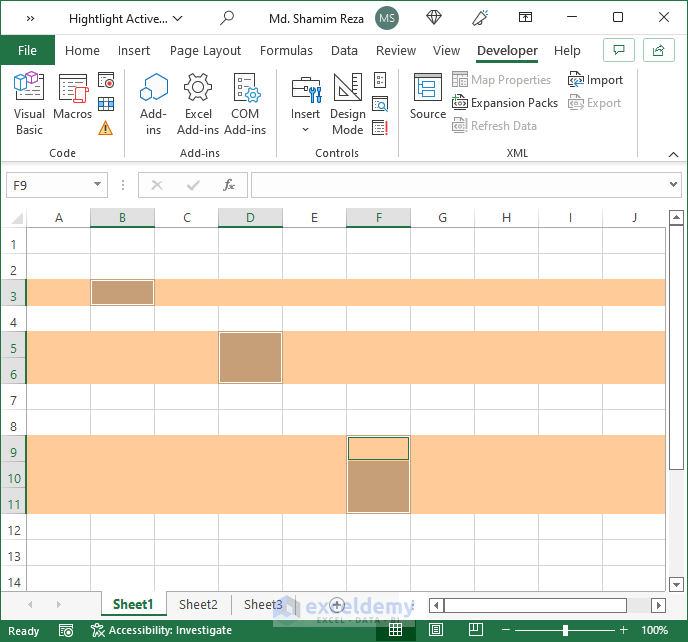Image resolution: width=688 pixels, height=642 pixels.
Task: Open the Help tab
Action: (x=567, y=50)
